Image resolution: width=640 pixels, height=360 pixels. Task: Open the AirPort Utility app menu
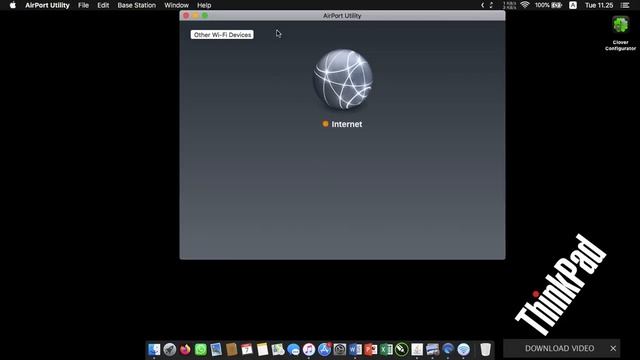(47, 5)
